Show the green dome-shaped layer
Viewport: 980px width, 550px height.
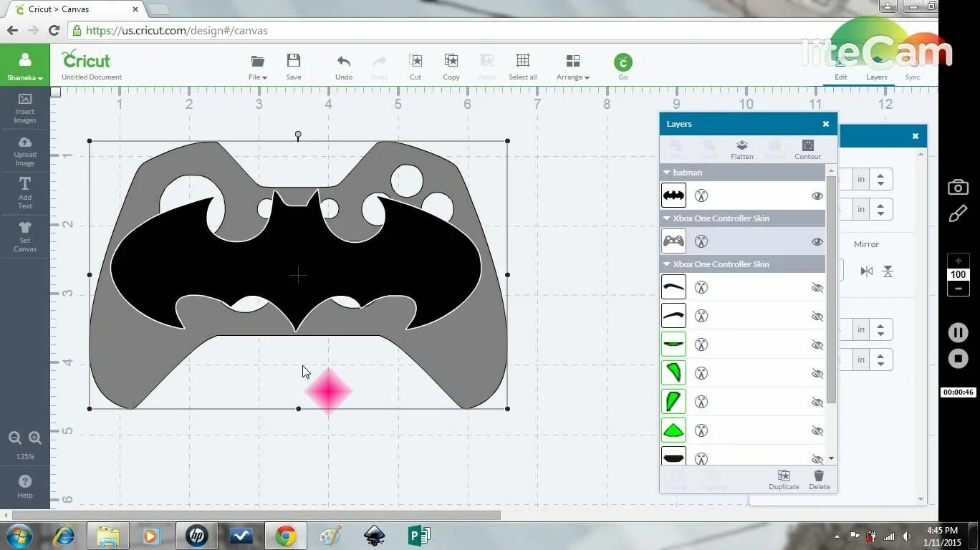coord(817,430)
